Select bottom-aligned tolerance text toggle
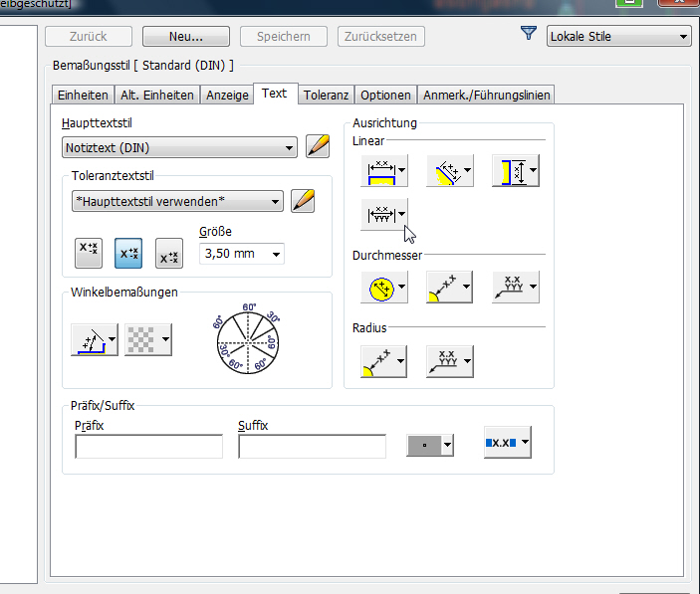 169,253
